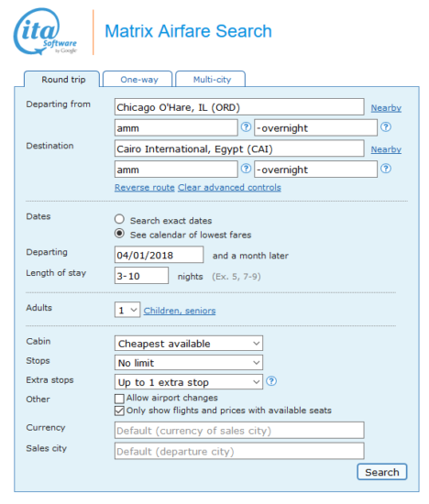Uncheck Only show flights with available seats

pyautogui.click(x=119, y=411)
